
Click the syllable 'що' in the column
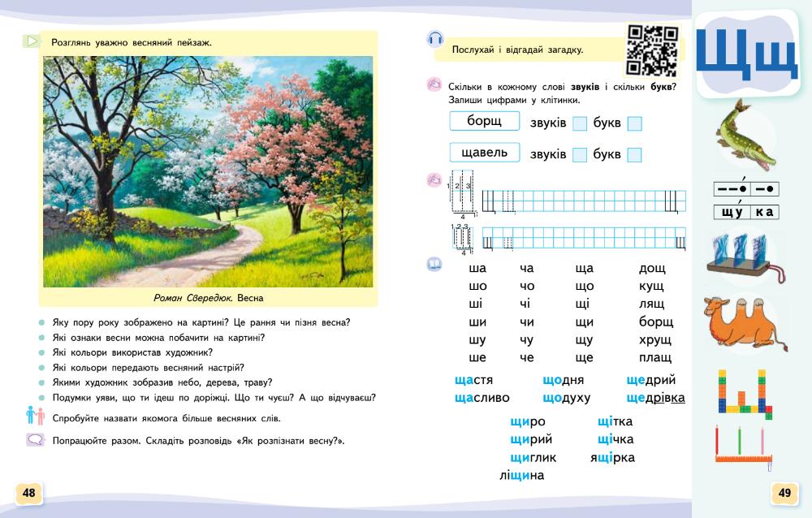click(584, 286)
